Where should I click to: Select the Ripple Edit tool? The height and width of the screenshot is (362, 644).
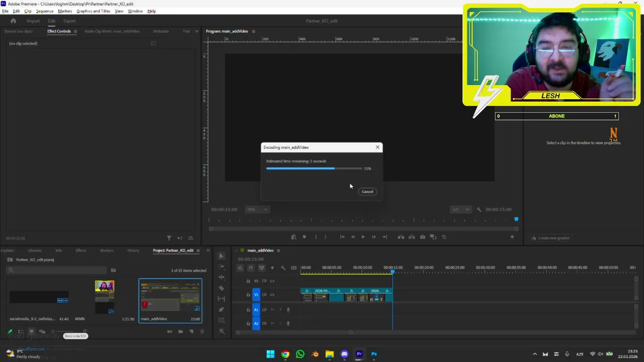pyautogui.click(x=221, y=277)
